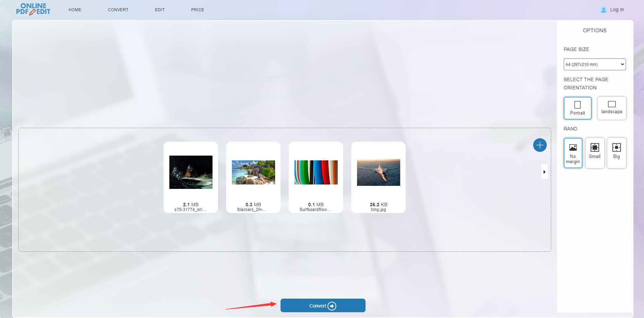Click the Convert button

point(322,305)
